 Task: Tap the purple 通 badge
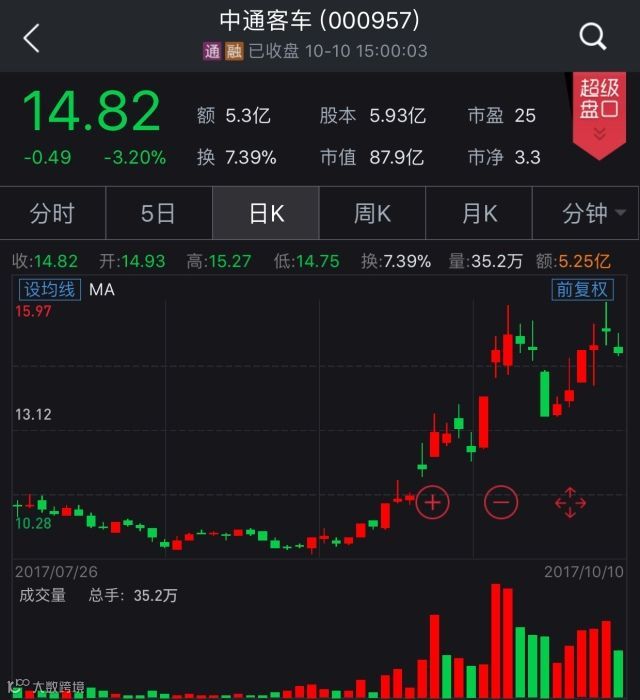[x=212, y=51]
